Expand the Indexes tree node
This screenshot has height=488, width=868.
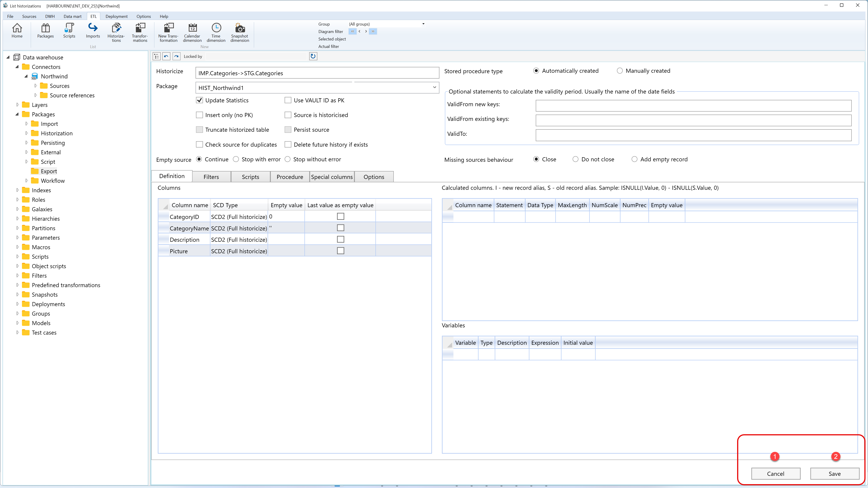point(18,190)
